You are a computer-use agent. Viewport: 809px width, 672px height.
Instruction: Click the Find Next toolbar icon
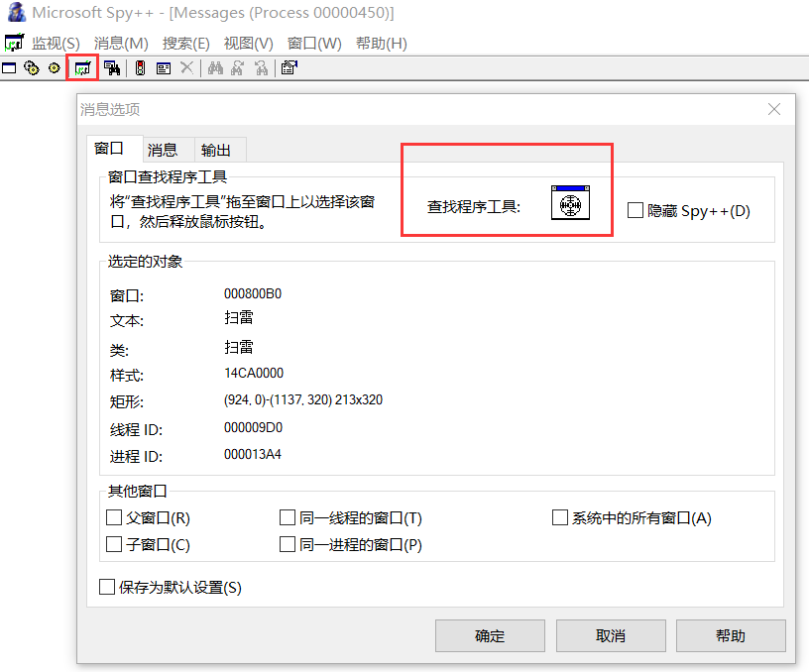[237, 67]
